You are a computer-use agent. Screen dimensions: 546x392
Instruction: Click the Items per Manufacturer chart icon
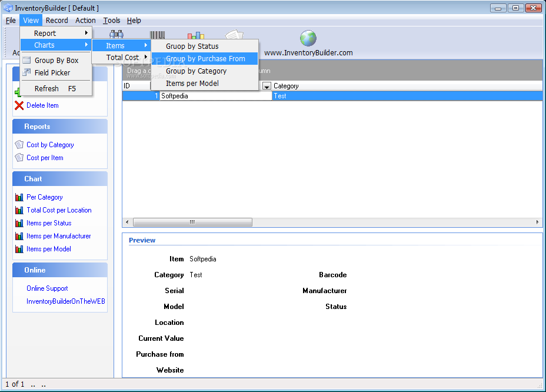pyautogui.click(x=19, y=236)
